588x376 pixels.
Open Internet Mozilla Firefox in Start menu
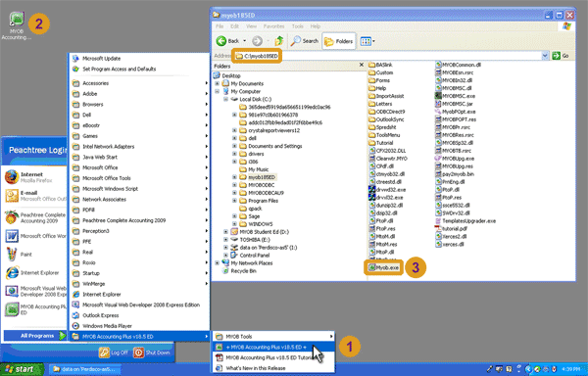point(34,177)
